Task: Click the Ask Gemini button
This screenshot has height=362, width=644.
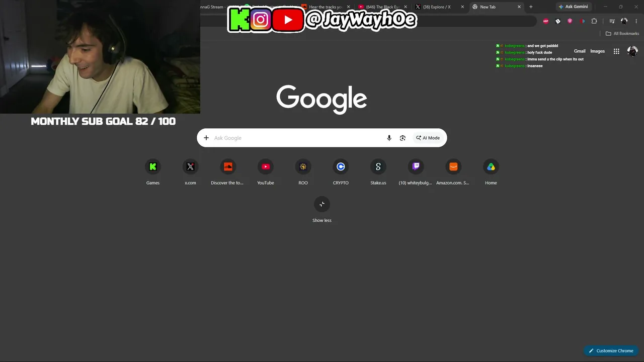Action: (x=573, y=7)
